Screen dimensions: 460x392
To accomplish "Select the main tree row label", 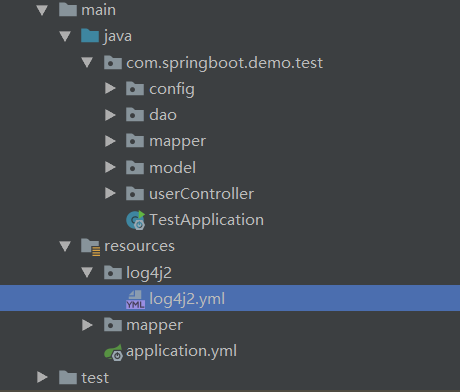I will pyautogui.click(x=99, y=10).
